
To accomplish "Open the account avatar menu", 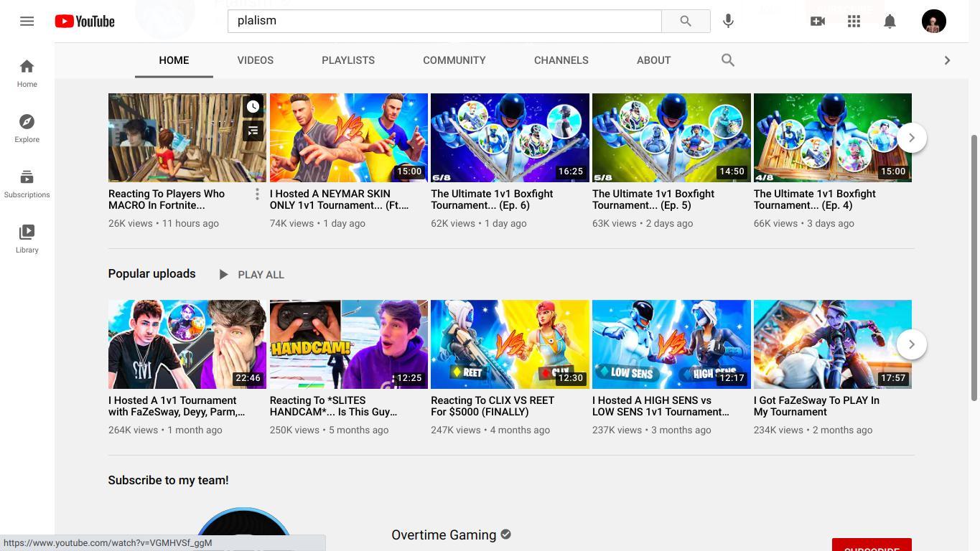I will click(934, 21).
